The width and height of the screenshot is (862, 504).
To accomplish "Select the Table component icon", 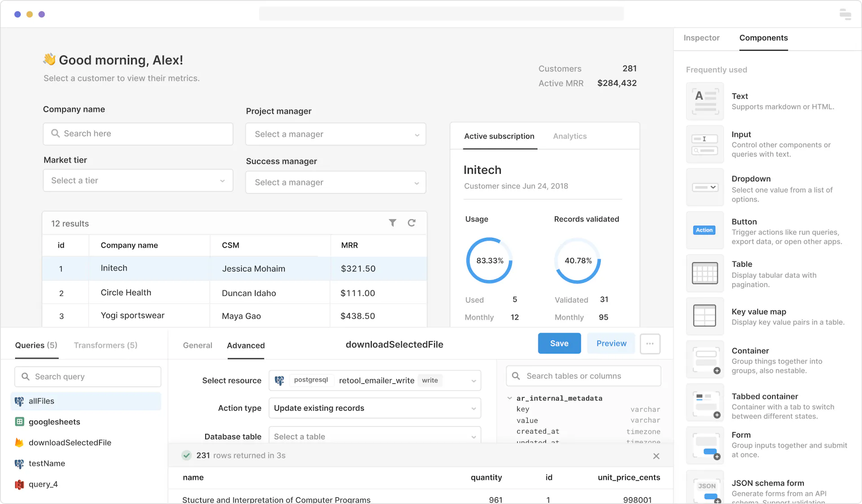I will coord(704,273).
